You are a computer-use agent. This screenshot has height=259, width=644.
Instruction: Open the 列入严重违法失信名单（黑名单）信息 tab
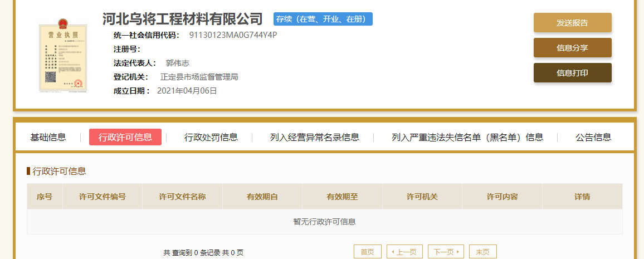pos(467,137)
